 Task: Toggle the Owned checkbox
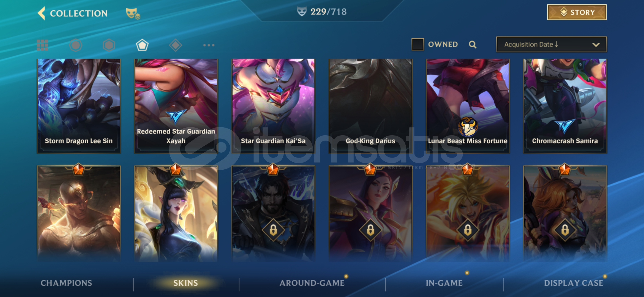[417, 44]
